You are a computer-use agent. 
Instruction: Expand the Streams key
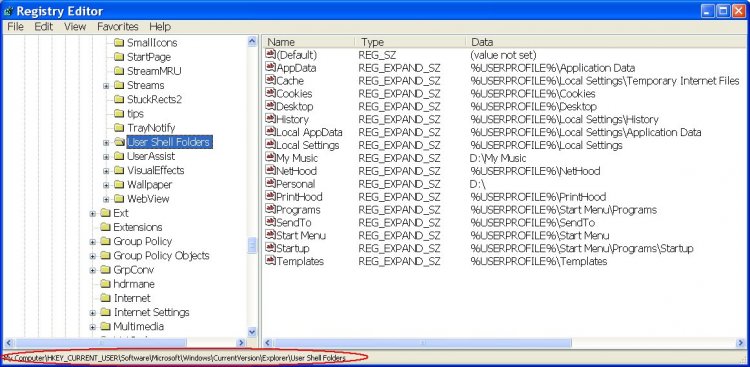tap(106, 86)
